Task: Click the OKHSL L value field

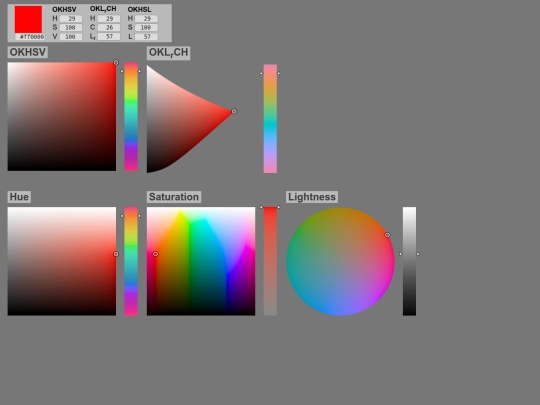Action: (146, 37)
